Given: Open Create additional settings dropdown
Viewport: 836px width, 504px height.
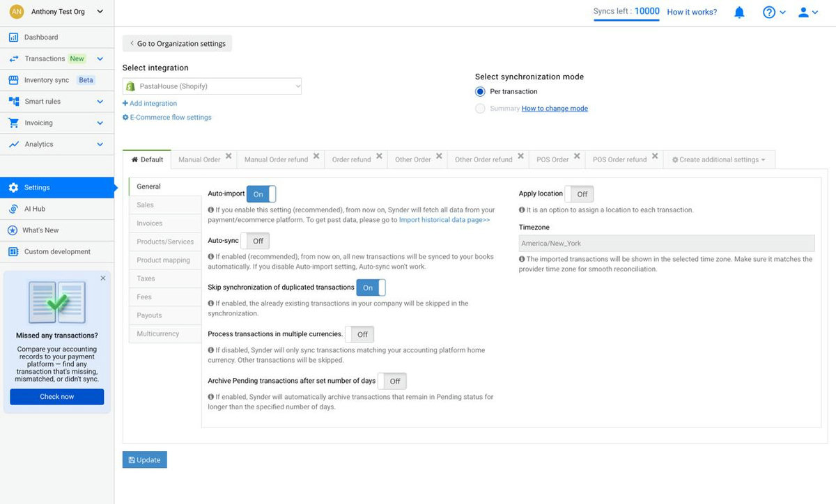Looking at the screenshot, I should (718, 159).
